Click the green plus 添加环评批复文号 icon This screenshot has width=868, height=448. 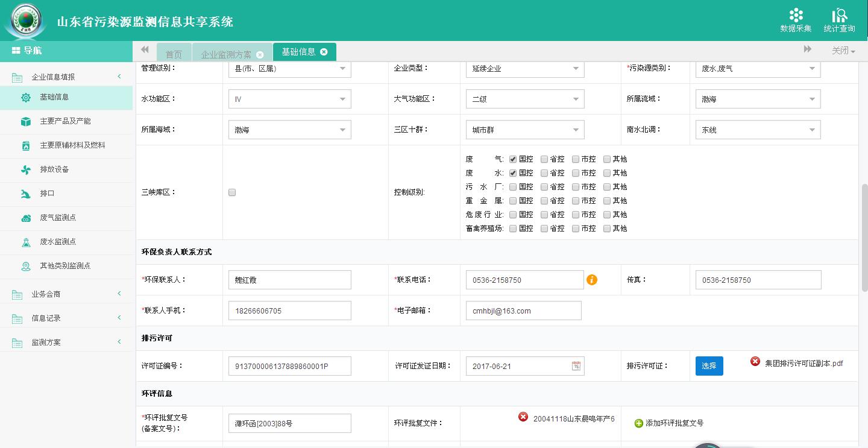(639, 423)
